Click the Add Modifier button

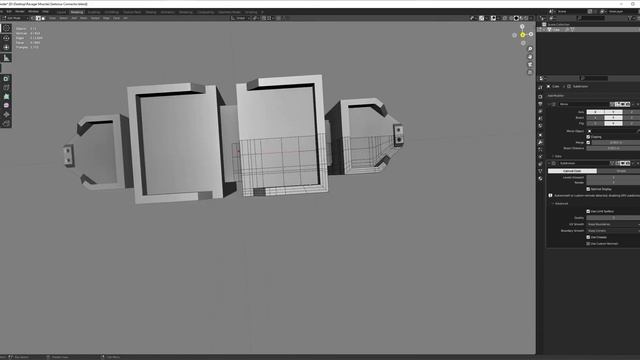[x=556, y=96]
